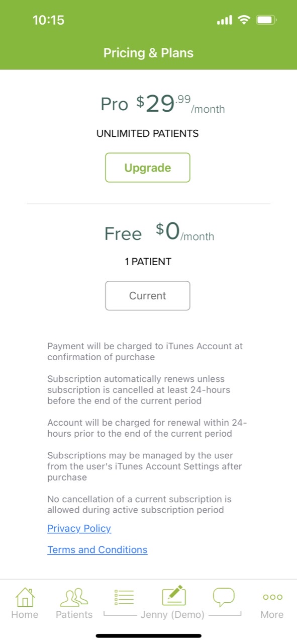
Task: Open the Privacy Policy link
Action: tap(79, 528)
